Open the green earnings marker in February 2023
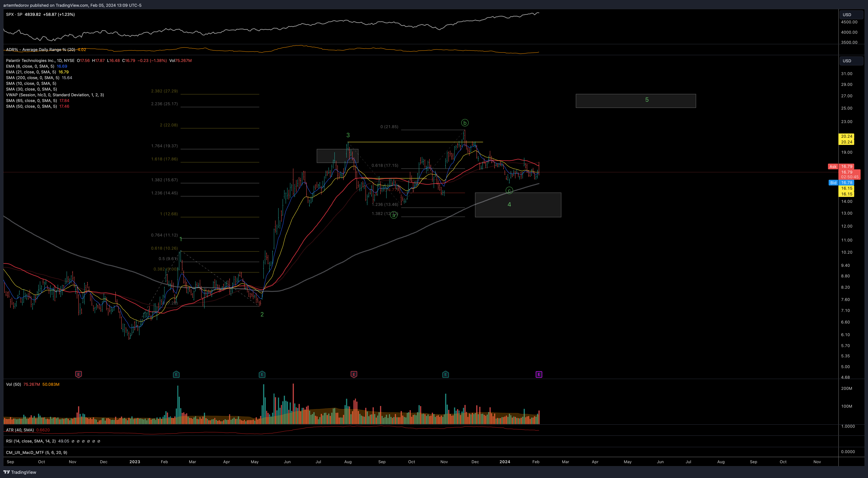868x478 pixels. tap(176, 374)
